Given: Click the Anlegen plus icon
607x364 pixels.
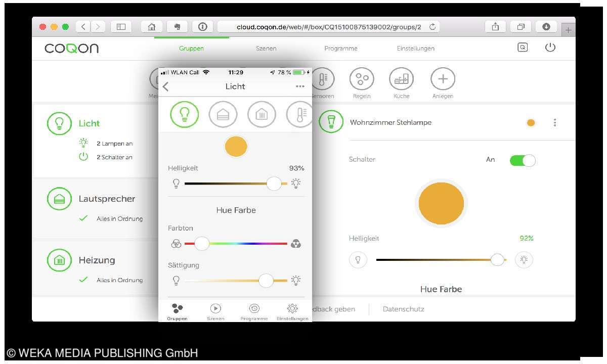Looking at the screenshot, I should click(443, 79).
